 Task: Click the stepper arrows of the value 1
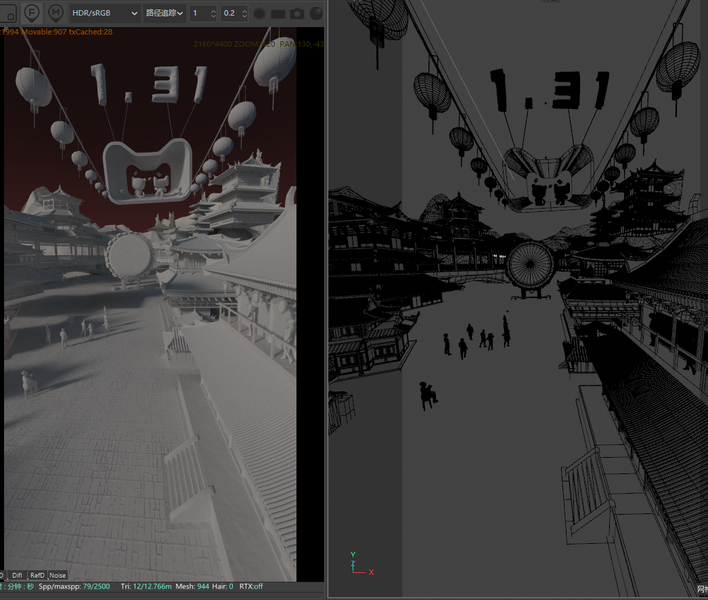(x=214, y=14)
